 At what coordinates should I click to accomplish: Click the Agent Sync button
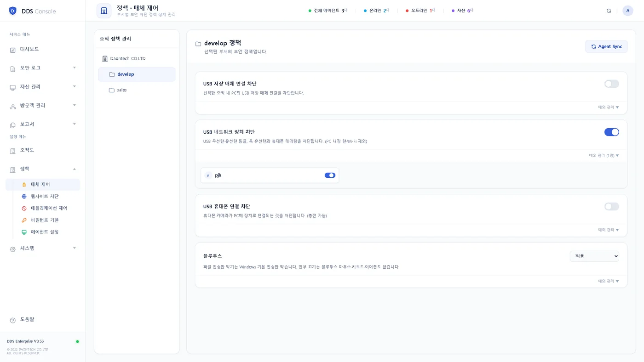pos(606,46)
